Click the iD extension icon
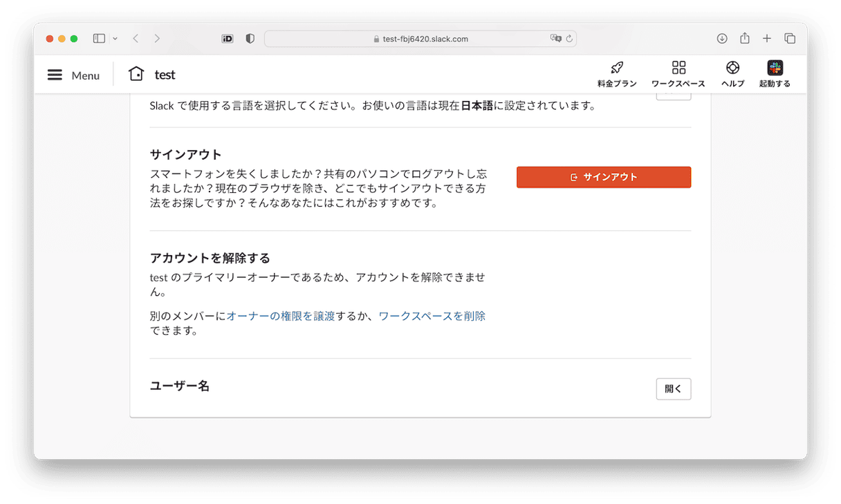Viewport: 841px width, 504px height. coord(228,39)
